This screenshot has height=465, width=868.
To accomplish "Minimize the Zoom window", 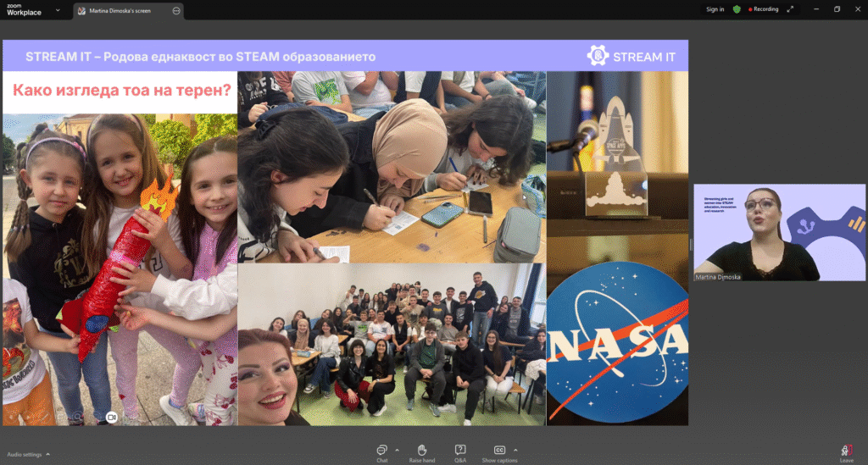I will point(816,9).
